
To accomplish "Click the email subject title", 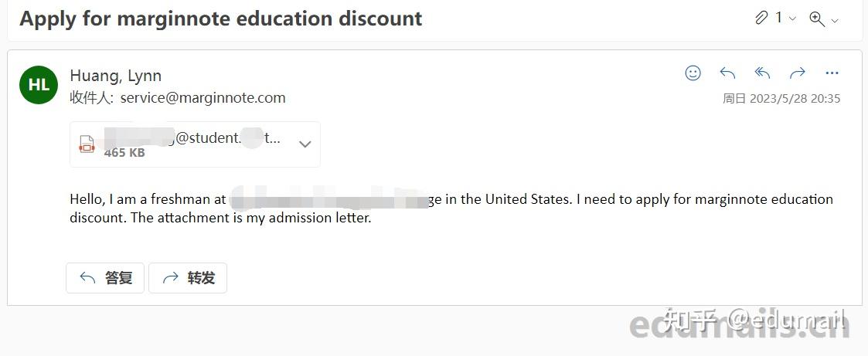I will pyautogui.click(x=221, y=19).
